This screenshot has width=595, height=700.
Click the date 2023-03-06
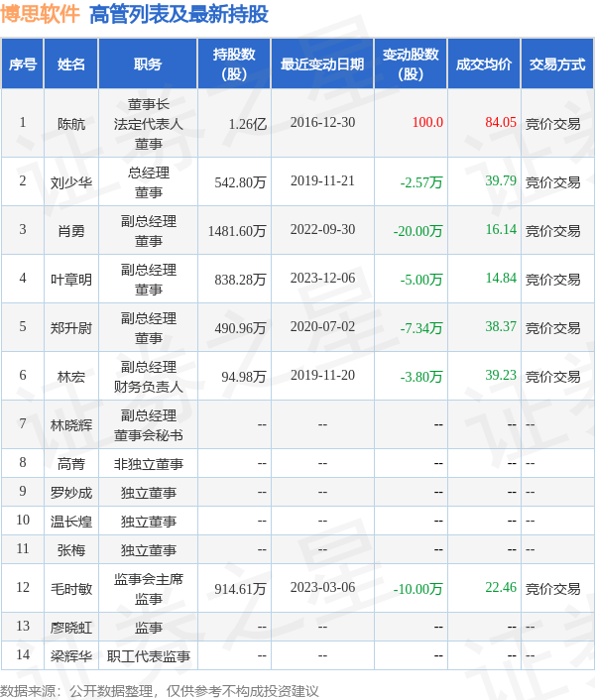coord(322,588)
